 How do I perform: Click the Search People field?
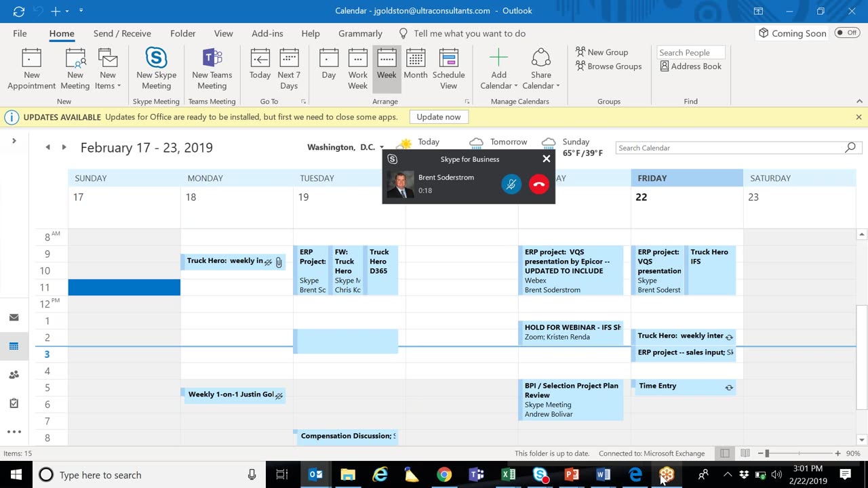click(690, 52)
